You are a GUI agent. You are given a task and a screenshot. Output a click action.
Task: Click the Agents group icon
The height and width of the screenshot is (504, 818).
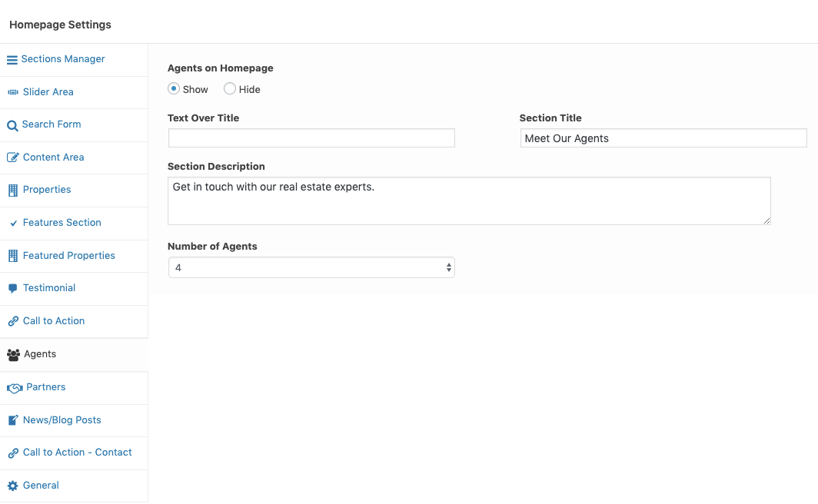[14, 355]
